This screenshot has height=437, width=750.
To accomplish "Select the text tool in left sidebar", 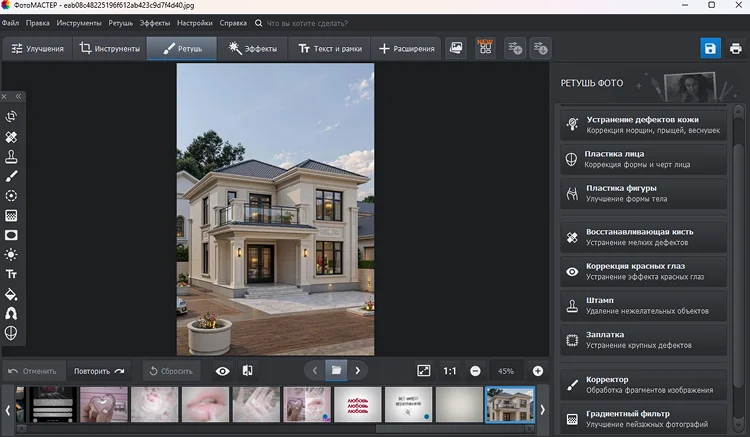I will coord(11,274).
